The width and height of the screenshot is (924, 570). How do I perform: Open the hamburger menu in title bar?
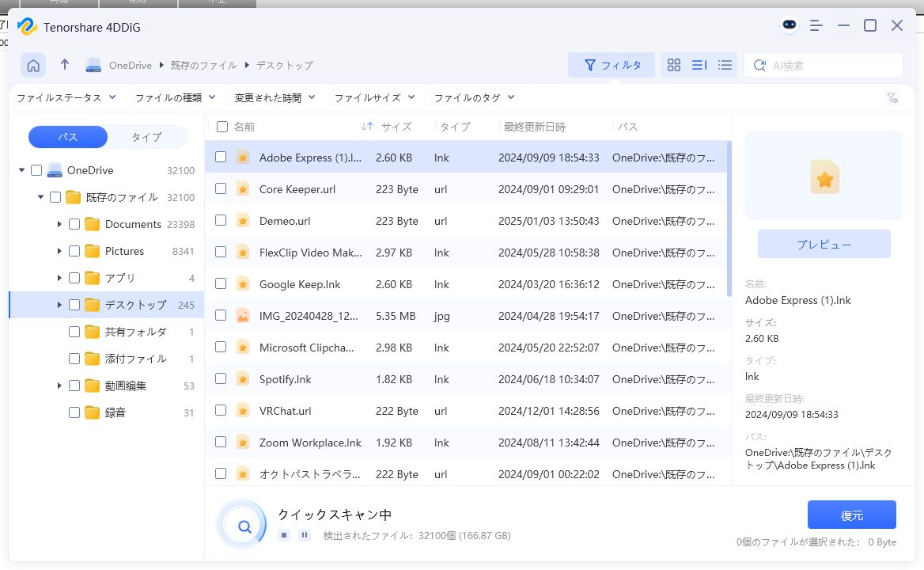pos(817,25)
